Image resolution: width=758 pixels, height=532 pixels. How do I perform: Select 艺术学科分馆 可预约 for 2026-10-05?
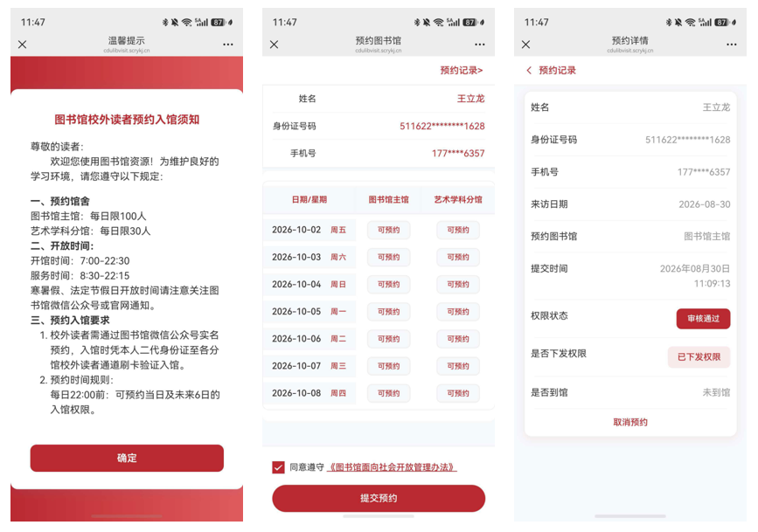point(458,312)
